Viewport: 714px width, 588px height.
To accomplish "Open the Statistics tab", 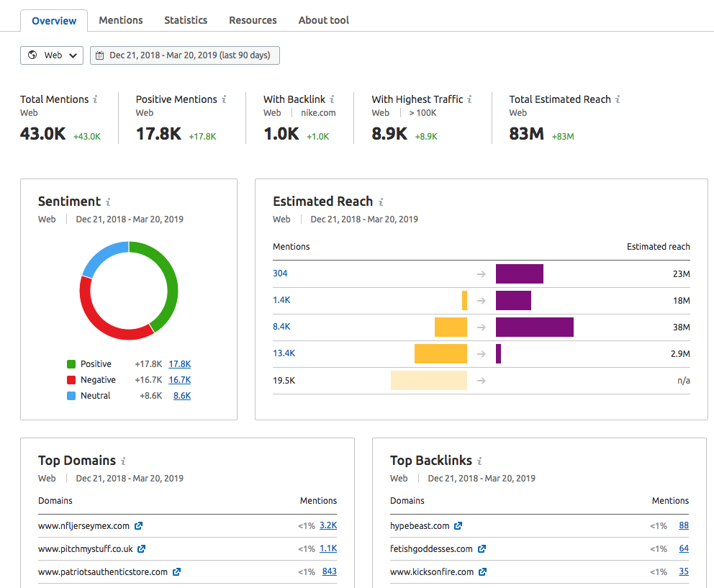I will (x=186, y=20).
